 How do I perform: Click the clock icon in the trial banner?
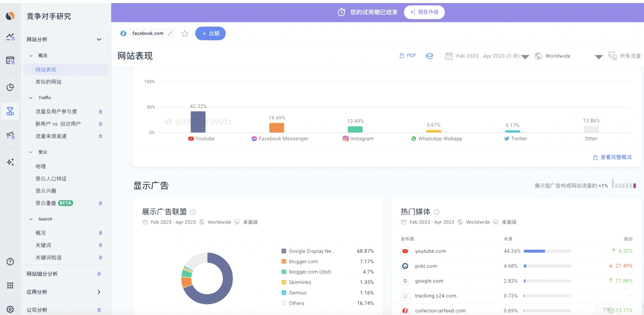tap(341, 12)
